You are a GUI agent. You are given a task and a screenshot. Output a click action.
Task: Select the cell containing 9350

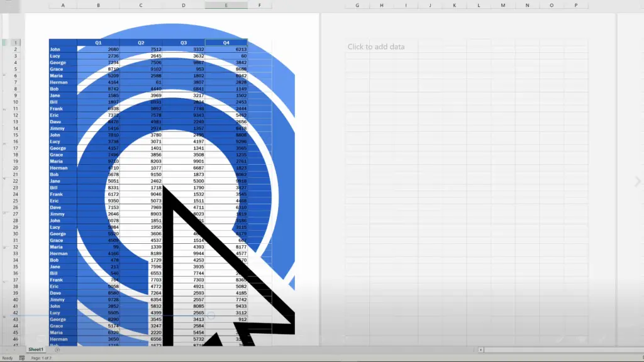click(98, 200)
